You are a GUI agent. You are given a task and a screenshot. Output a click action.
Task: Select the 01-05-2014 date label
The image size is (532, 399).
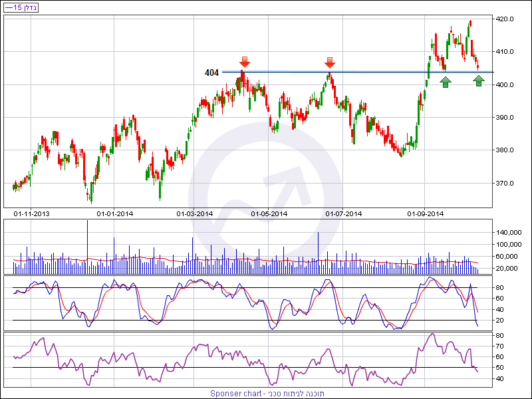point(269,213)
